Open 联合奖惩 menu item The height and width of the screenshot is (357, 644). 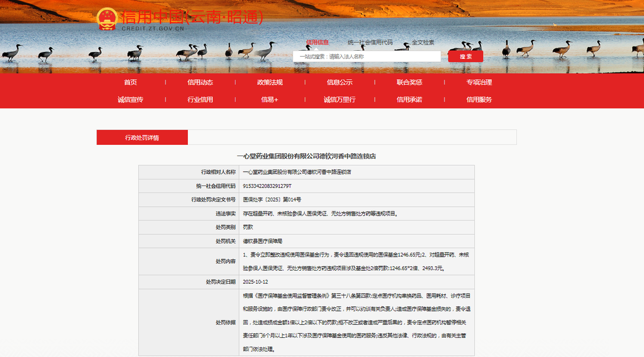click(x=410, y=82)
